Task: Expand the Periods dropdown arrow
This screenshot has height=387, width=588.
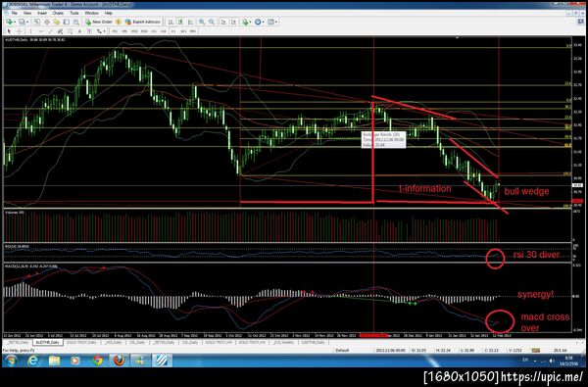Action: pyautogui.click(x=264, y=22)
